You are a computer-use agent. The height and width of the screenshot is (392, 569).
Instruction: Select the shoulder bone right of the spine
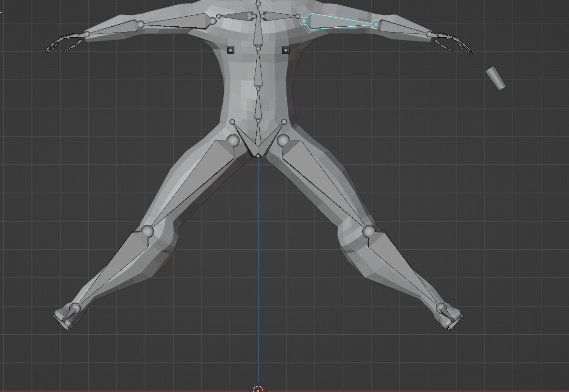[x=280, y=16]
